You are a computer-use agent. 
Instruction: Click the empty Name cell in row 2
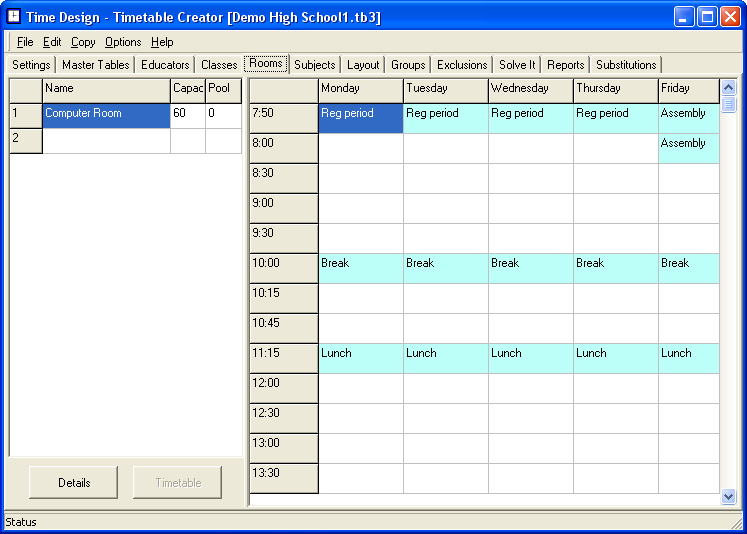point(106,141)
